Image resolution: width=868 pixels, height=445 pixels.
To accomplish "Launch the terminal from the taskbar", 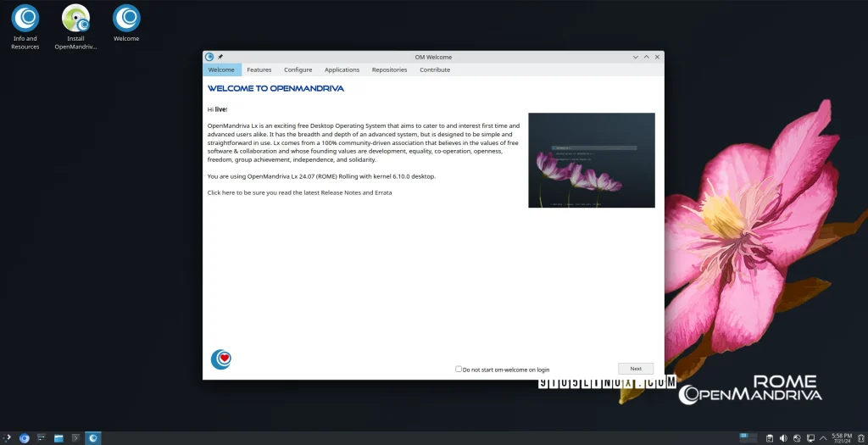I will click(75, 438).
